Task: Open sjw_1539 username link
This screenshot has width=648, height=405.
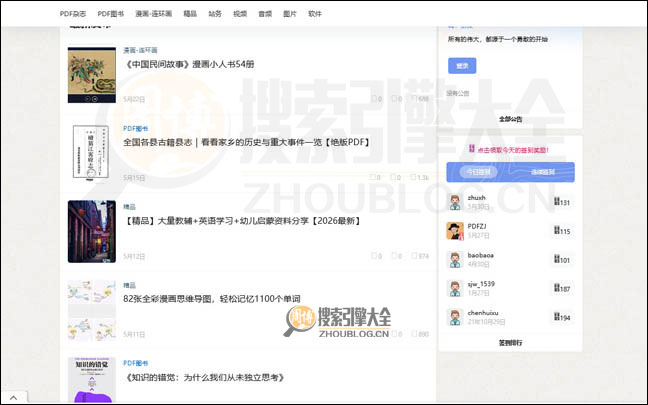Action: 481,284
